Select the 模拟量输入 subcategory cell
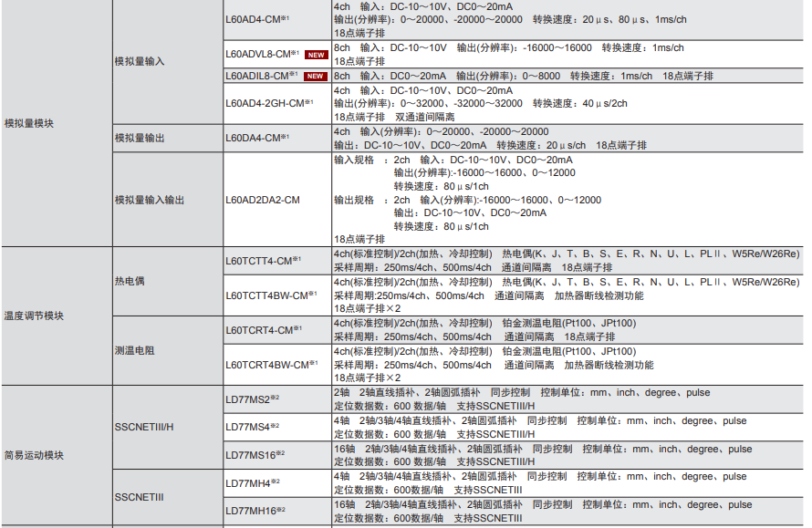 pos(168,62)
